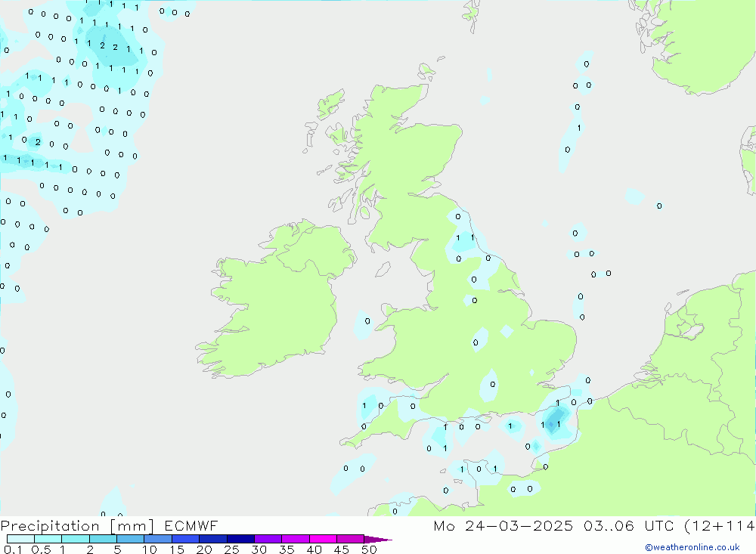Click the '50' legend scale label
The width and height of the screenshot is (756, 554).
pyautogui.click(x=370, y=549)
